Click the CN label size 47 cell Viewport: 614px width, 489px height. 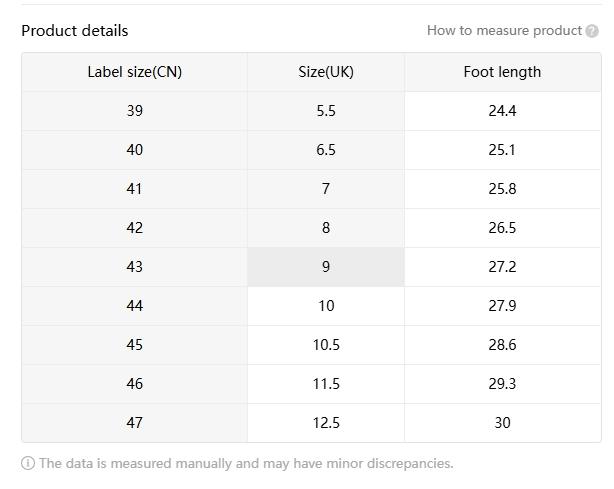pyautogui.click(x=135, y=423)
